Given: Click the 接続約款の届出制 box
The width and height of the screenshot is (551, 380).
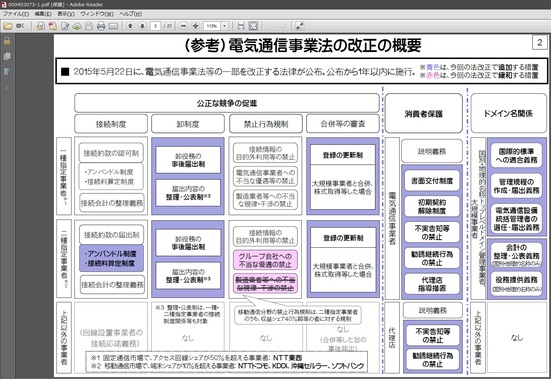Looking at the screenshot, I should tap(111, 235).
